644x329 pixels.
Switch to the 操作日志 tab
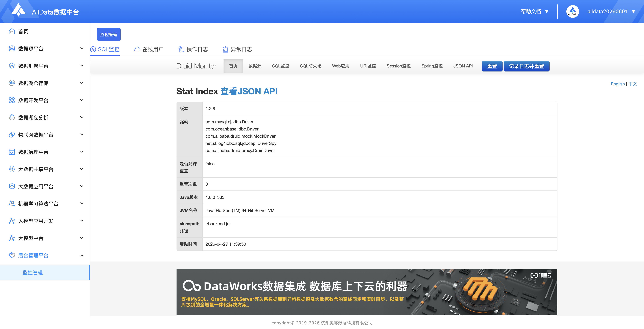[x=193, y=49]
